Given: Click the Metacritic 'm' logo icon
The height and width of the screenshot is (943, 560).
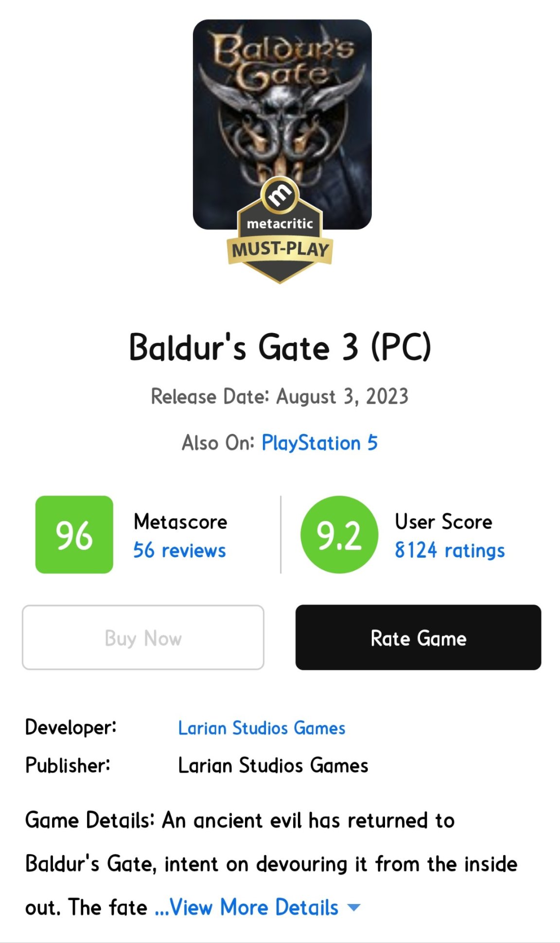Looking at the screenshot, I should pyautogui.click(x=280, y=195).
